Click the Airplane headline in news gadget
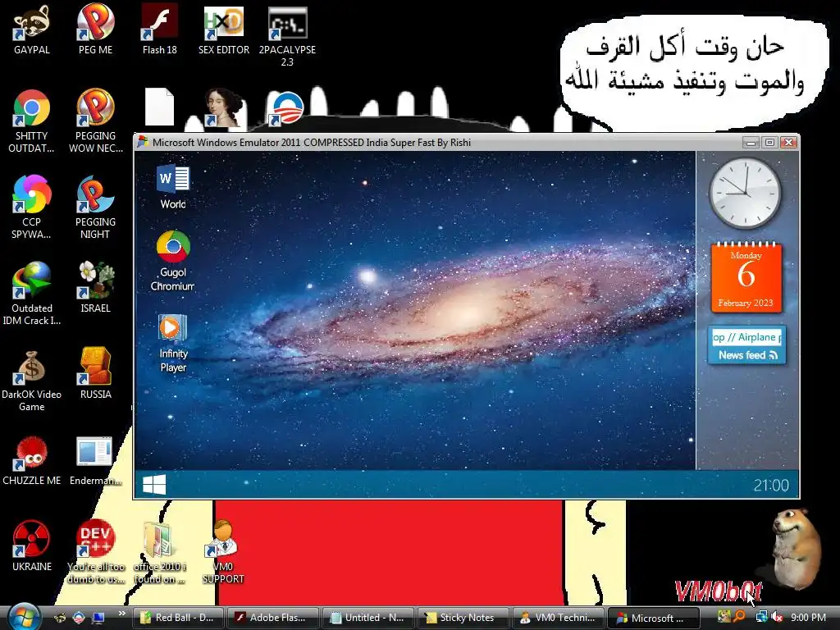The width and height of the screenshot is (840, 630). click(x=747, y=337)
